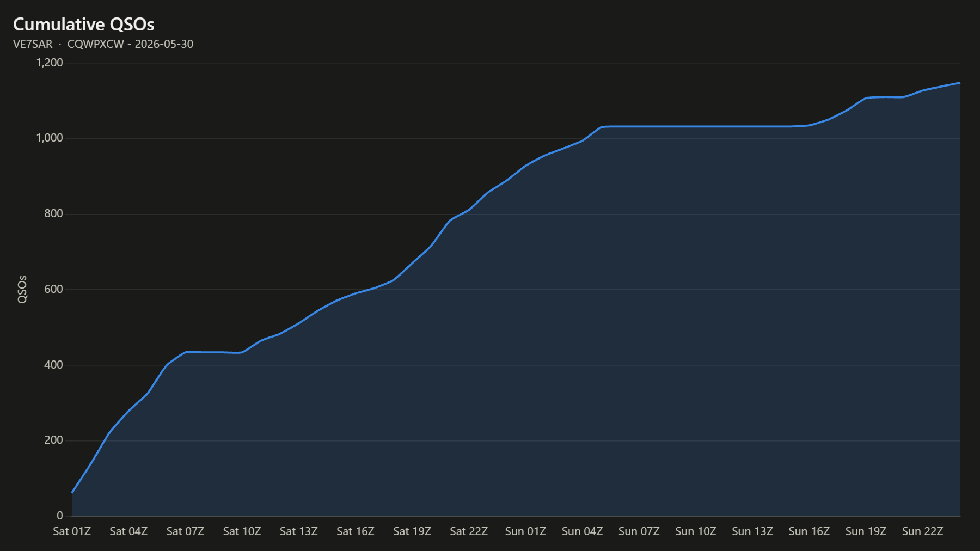This screenshot has width=980, height=551.
Task: Click the Sun 01Z x-axis label
Action: coord(525,531)
